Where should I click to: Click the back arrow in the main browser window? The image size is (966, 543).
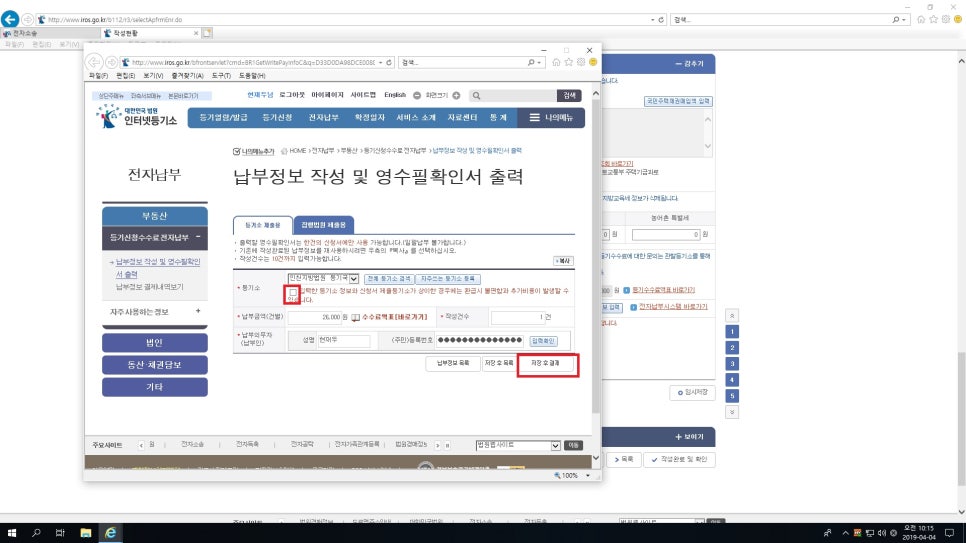click(10, 19)
